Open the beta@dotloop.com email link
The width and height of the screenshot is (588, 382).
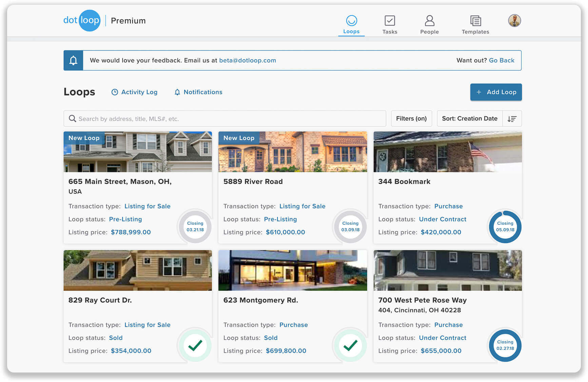click(x=247, y=60)
